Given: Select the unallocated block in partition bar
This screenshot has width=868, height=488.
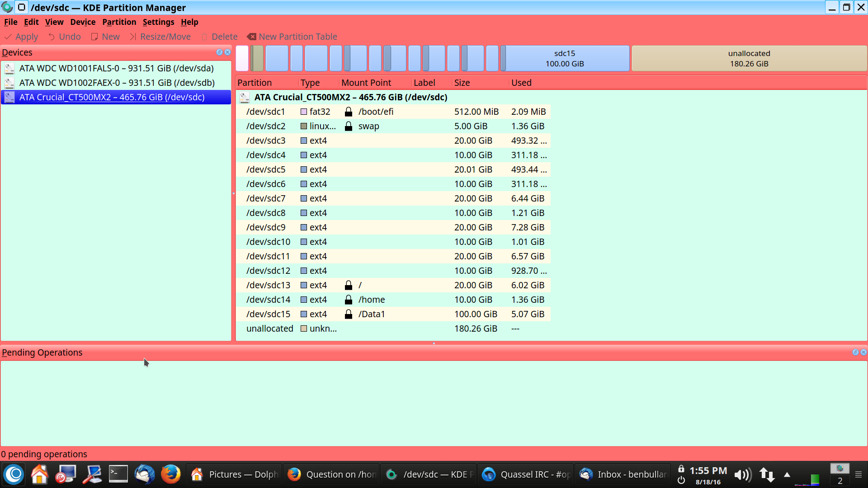Looking at the screenshot, I should tap(749, 58).
